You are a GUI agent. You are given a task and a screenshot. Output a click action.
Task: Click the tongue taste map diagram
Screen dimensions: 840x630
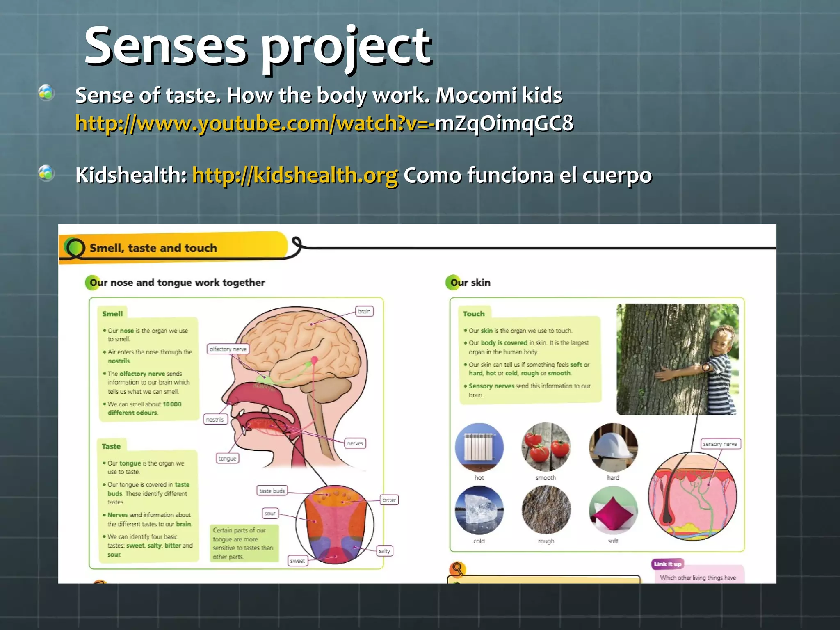[335, 525]
